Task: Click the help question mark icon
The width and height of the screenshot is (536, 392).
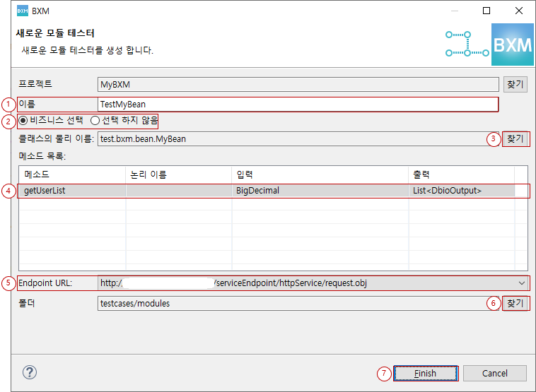Action: coord(30,372)
